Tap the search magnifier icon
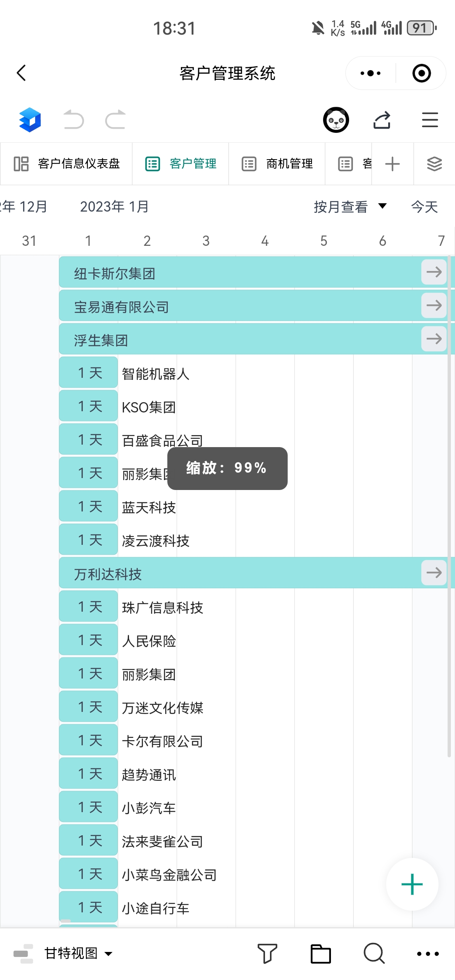The height and width of the screenshot is (980, 455). click(x=374, y=953)
